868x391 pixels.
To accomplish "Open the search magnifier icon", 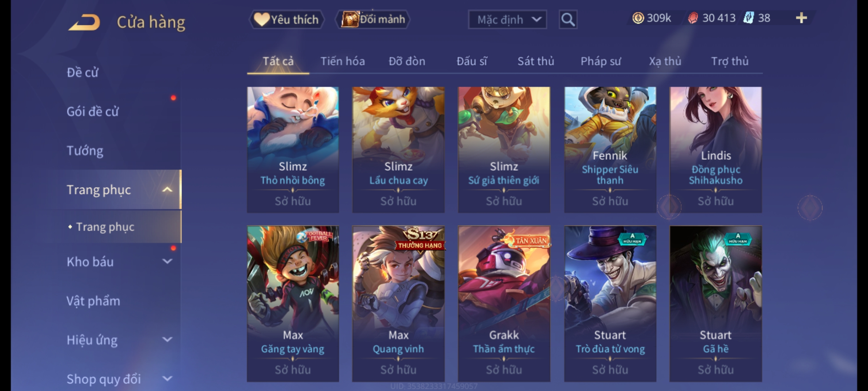I will click(x=568, y=20).
